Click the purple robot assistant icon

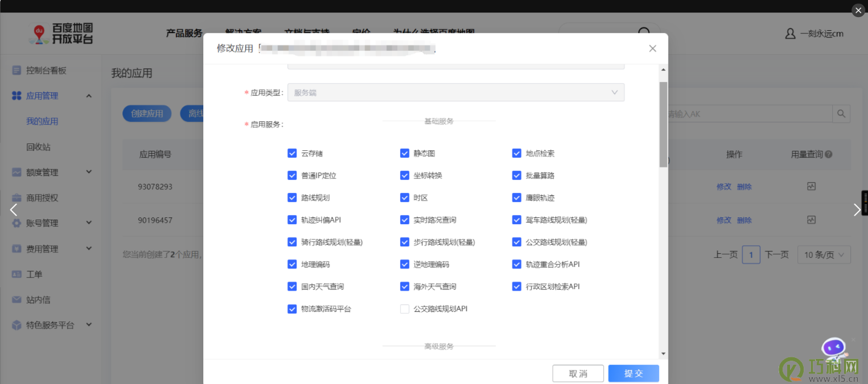tap(834, 349)
